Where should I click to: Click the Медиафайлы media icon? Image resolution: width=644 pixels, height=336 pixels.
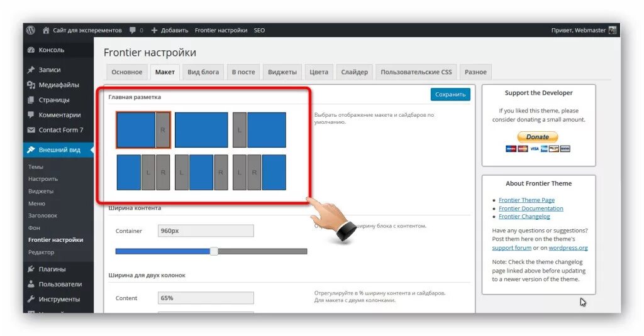point(31,85)
